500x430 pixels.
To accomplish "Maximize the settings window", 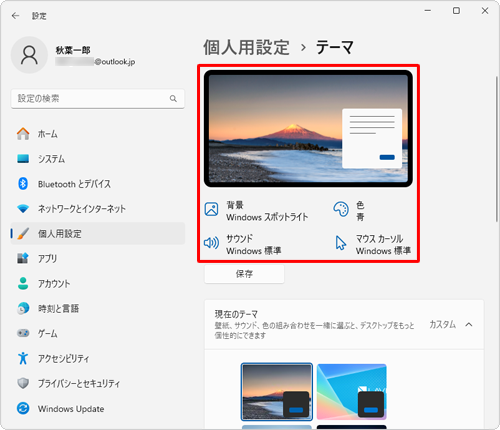I will [456, 11].
